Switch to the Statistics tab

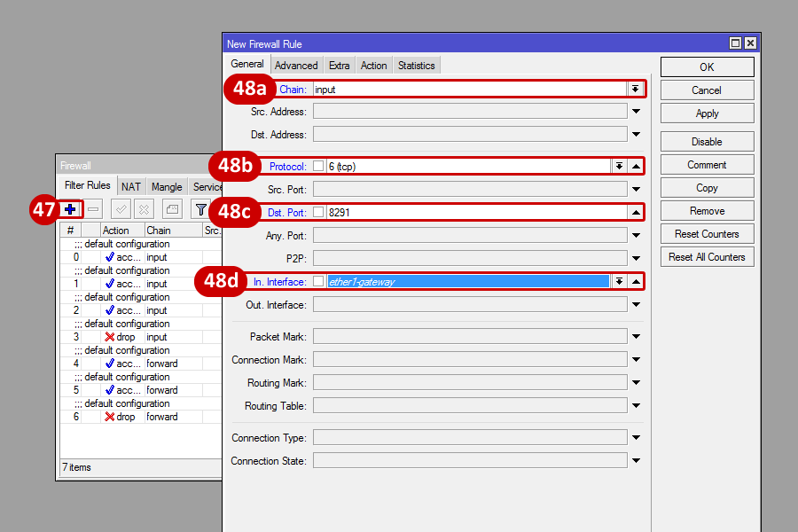[x=417, y=66]
